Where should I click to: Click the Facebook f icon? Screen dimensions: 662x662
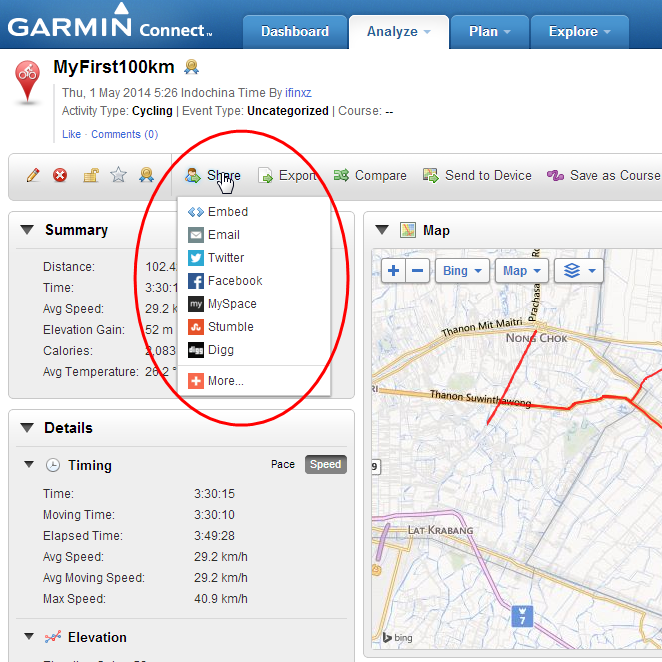tap(196, 281)
